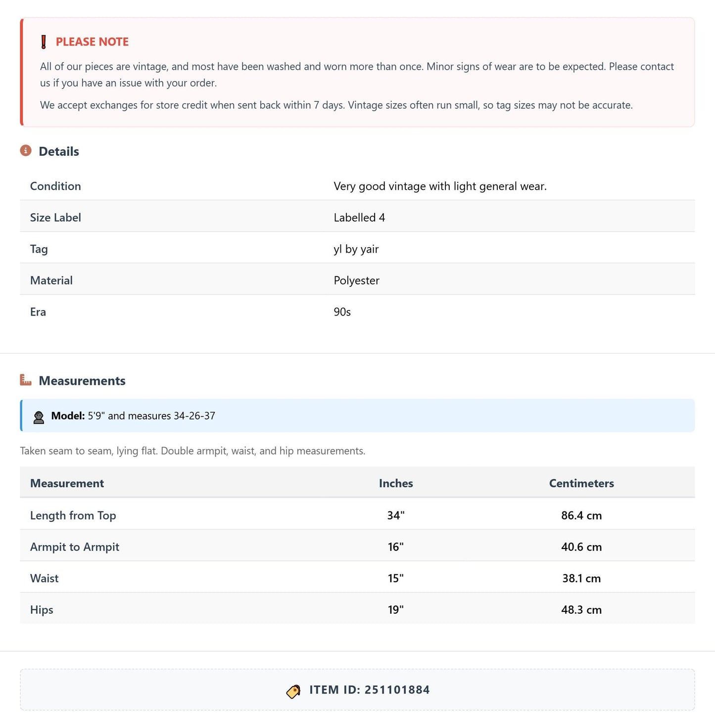Select the Condition row value text
715x728 pixels.
click(x=440, y=186)
